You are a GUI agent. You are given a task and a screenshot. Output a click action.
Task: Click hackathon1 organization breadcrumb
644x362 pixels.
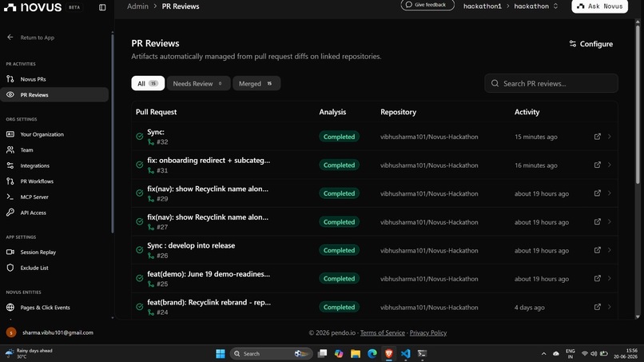[x=482, y=6]
